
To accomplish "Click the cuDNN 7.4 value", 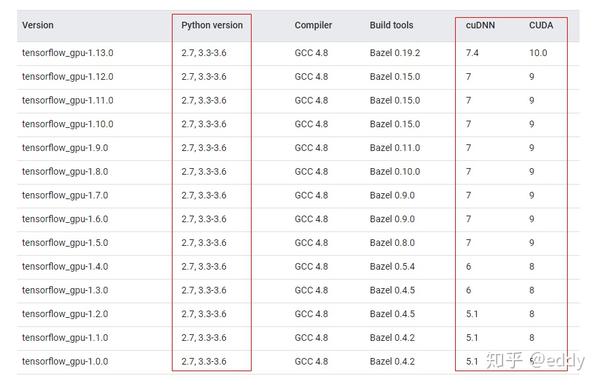I will (x=472, y=53).
